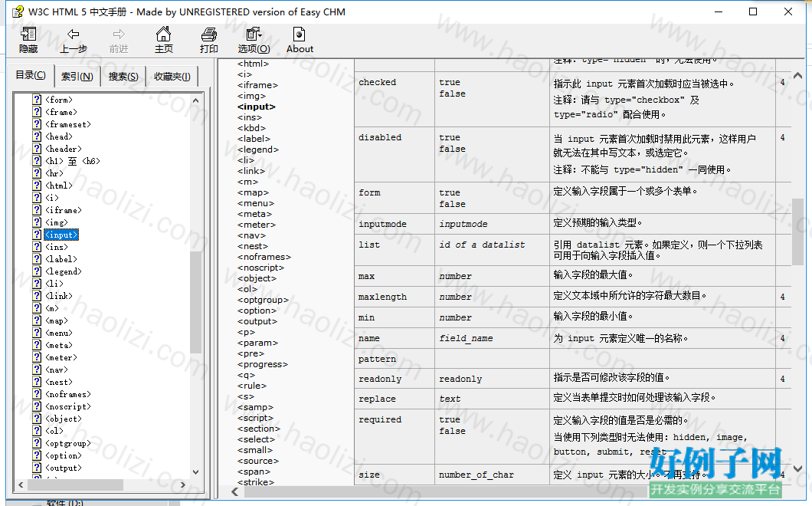Switch to the 索引(N) tab
This screenshot has height=506, width=812.
click(77, 76)
